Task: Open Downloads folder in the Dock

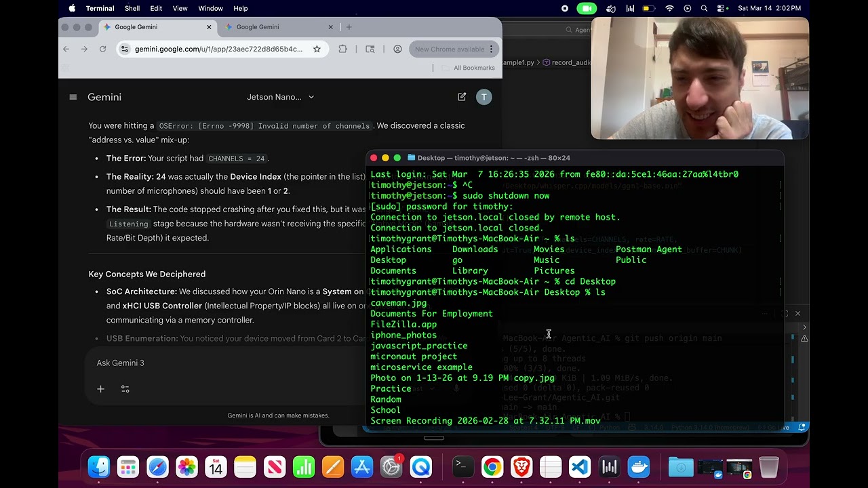Action: coord(681,467)
